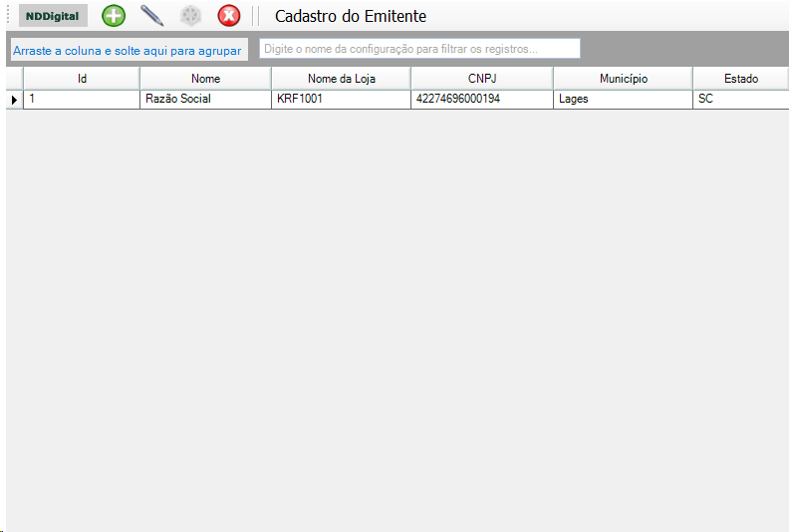Click the 'Cadastro do Emitente' title

point(351,16)
